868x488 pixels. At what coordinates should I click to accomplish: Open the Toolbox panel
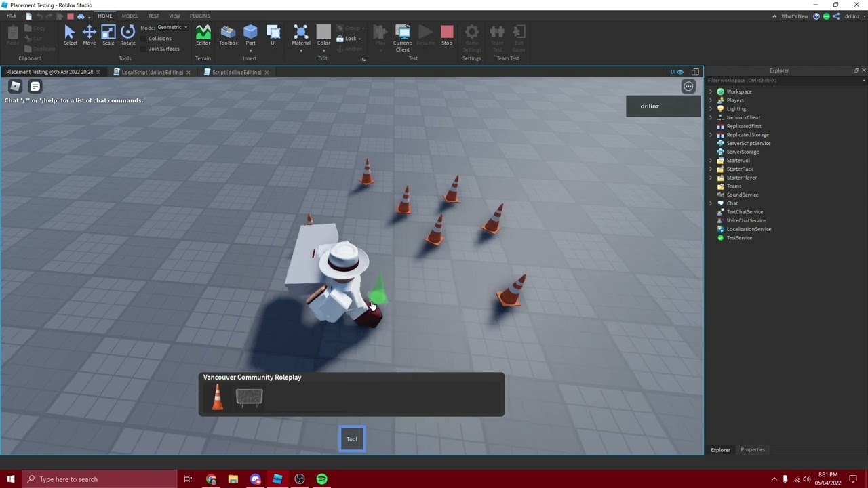229,35
